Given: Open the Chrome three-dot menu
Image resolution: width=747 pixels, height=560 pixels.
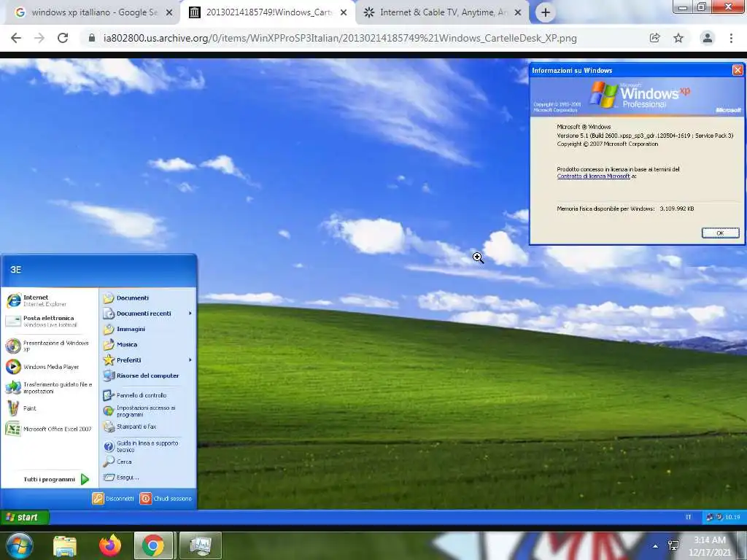Looking at the screenshot, I should (731, 38).
